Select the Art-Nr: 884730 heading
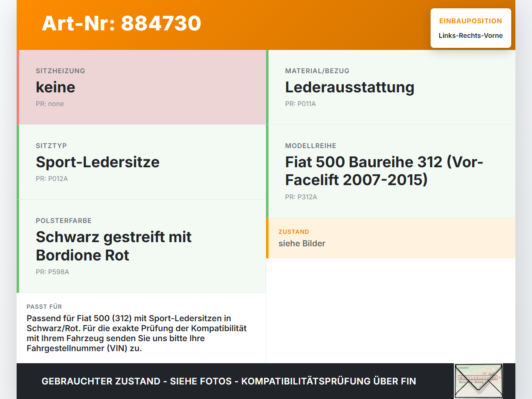 tap(121, 23)
